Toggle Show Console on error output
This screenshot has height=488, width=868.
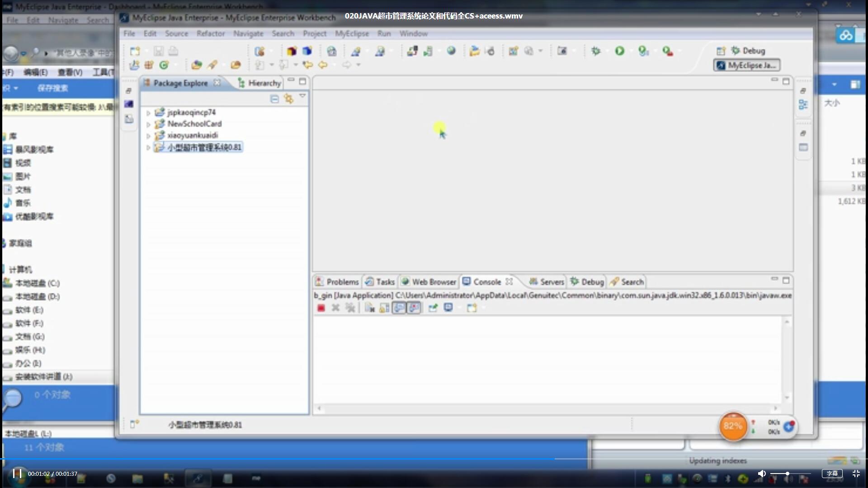(414, 308)
